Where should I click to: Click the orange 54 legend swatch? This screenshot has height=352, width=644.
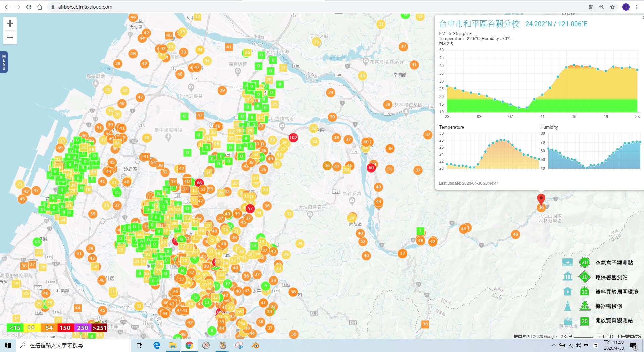pyautogui.click(x=49, y=328)
